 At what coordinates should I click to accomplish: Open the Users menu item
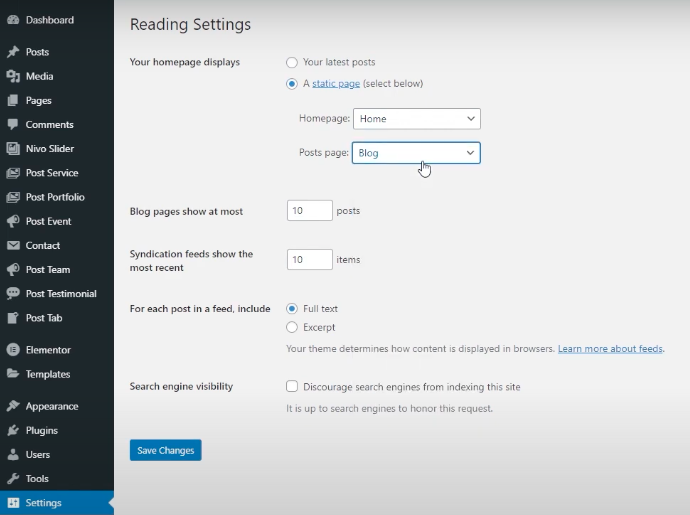[38, 455]
